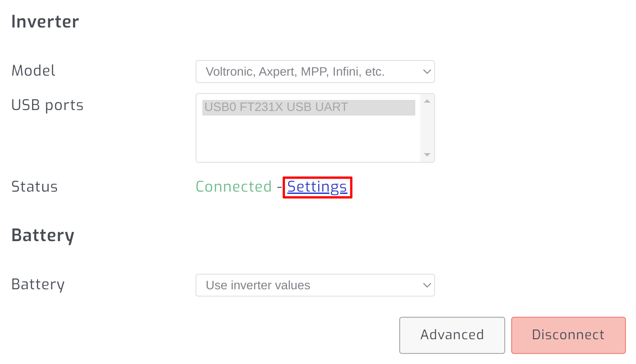Click the USB ports list scrollbar track
The width and height of the screenshot is (636, 364).
point(426,127)
